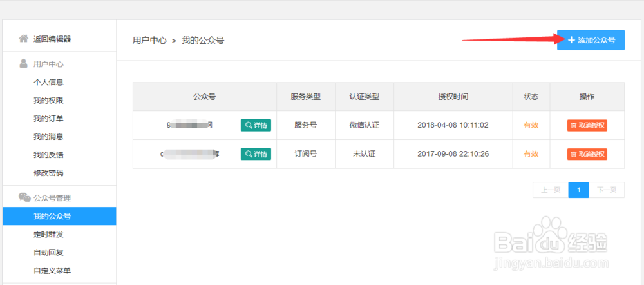
Task: Click page 1 in pagination
Action: [579, 190]
